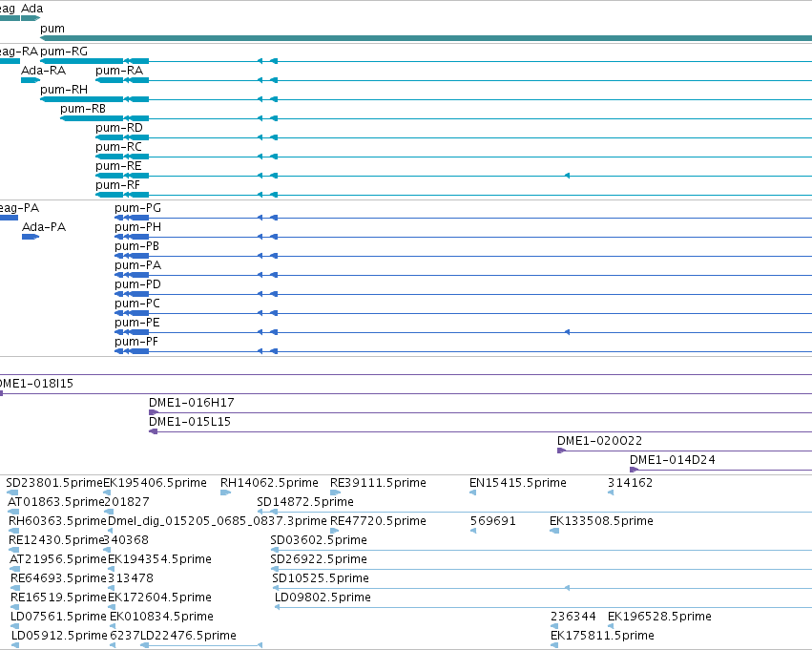The height and width of the screenshot is (650, 812).
Task: Select the pum-RG transcript label
Action: [64, 52]
